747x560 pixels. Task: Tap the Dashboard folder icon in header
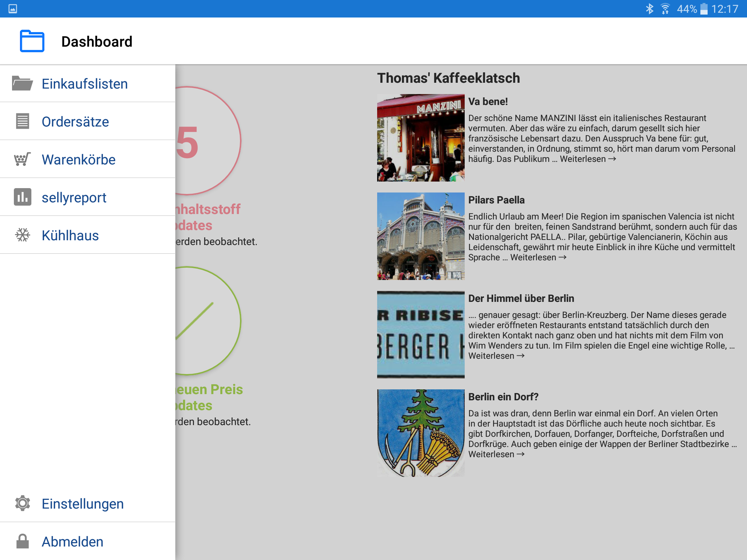32,41
